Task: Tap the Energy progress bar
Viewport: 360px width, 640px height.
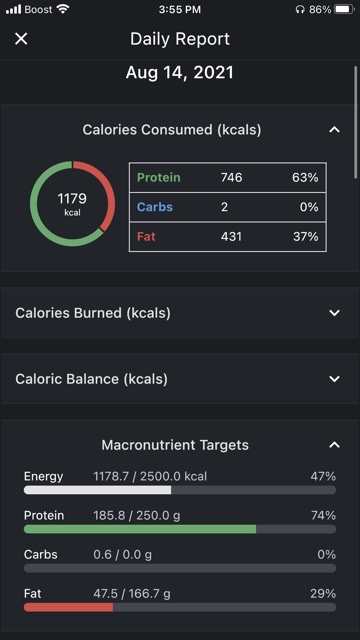Action: point(180,490)
